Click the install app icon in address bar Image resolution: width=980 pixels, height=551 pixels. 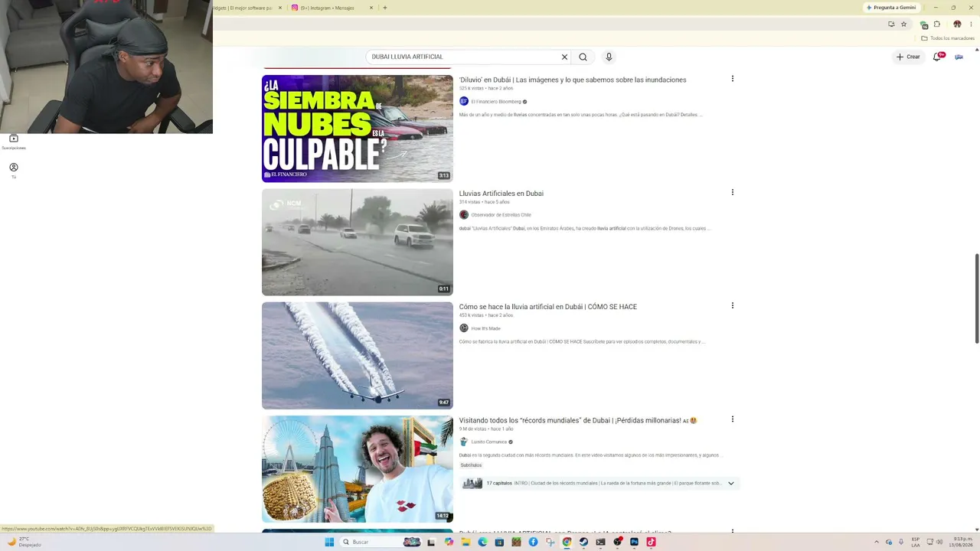click(x=891, y=24)
